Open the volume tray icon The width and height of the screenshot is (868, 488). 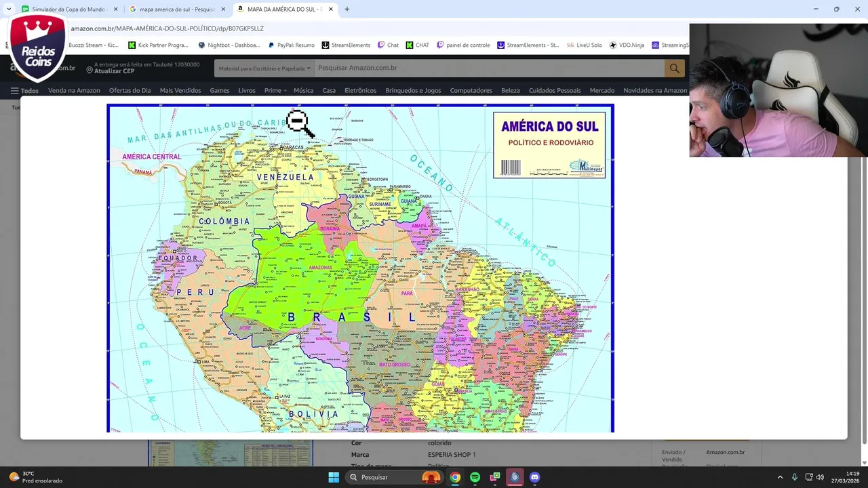tap(820, 477)
